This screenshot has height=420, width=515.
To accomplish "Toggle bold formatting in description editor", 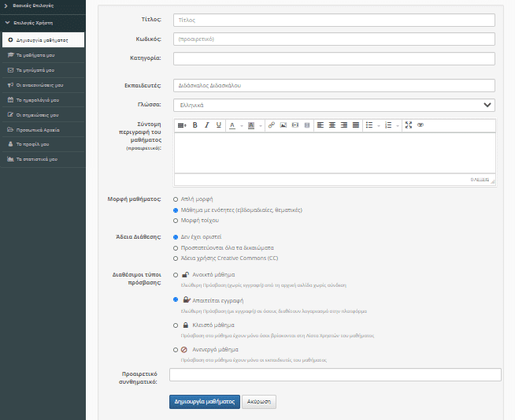I will pos(195,125).
